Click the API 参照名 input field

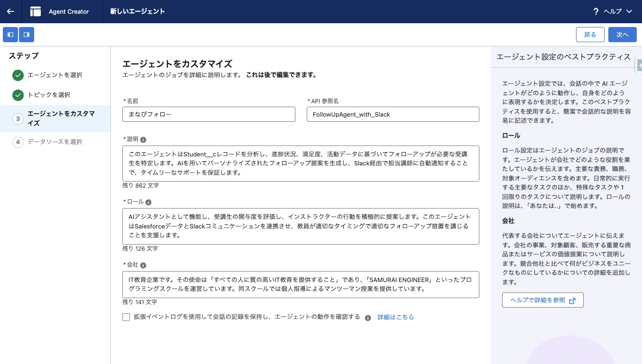click(393, 114)
